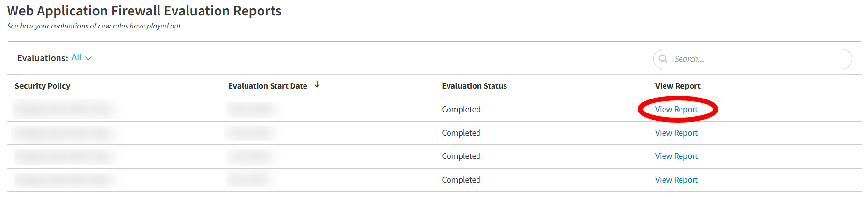
Task: Open View Report in the fourth row
Action: click(676, 180)
